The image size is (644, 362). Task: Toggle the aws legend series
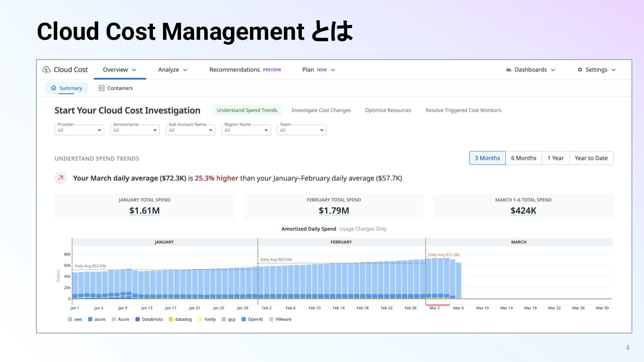[75, 319]
